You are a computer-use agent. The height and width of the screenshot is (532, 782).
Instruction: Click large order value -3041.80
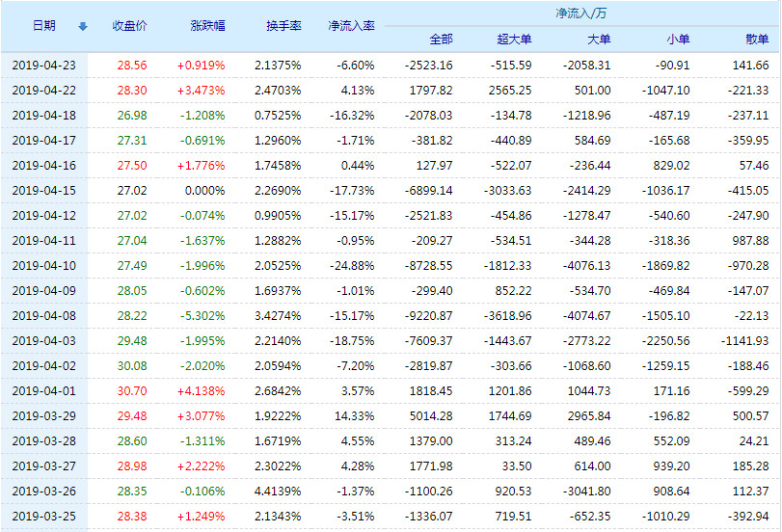pyautogui.click(x=587, y=492)
